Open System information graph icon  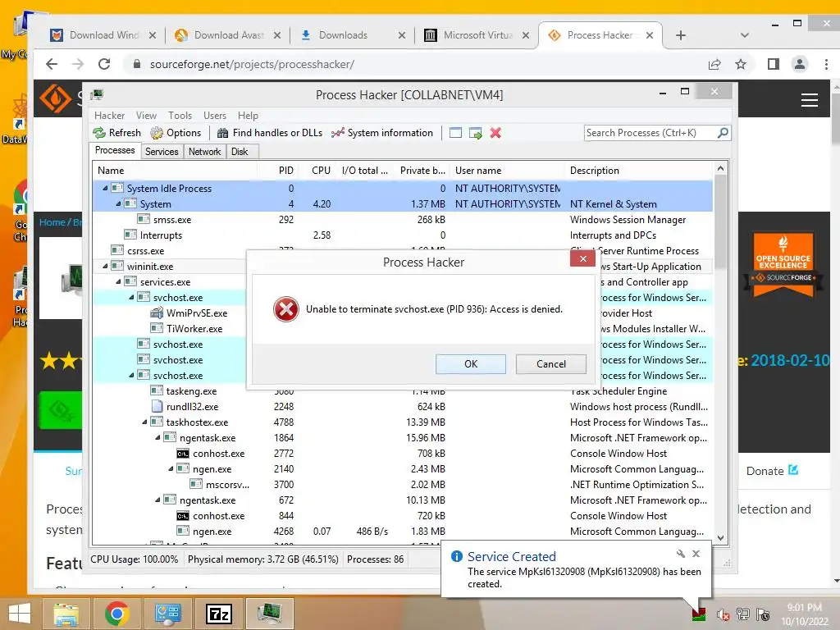pos(337,133)
